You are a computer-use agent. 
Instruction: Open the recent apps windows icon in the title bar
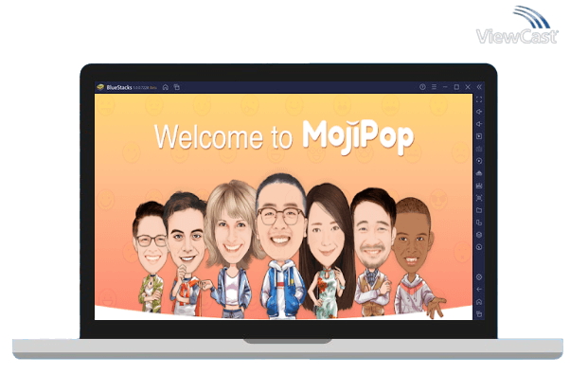[177, 87]
